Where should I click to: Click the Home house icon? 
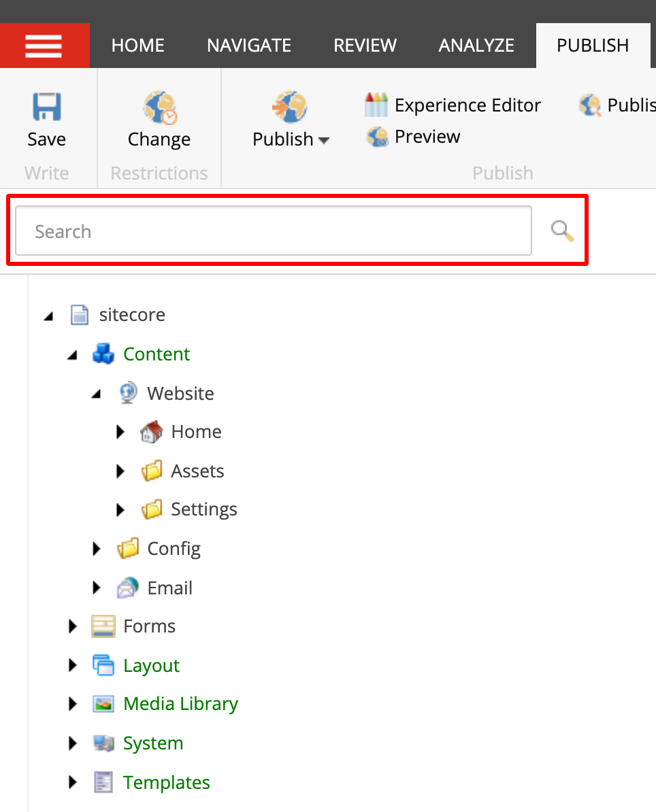151,432
